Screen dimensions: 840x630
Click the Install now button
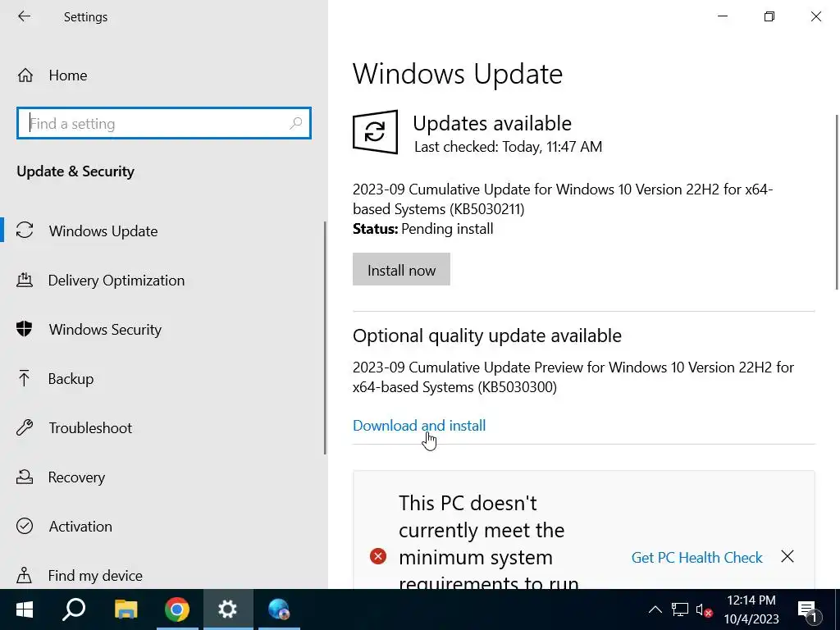pyautogui.click(x=401, y=269)
